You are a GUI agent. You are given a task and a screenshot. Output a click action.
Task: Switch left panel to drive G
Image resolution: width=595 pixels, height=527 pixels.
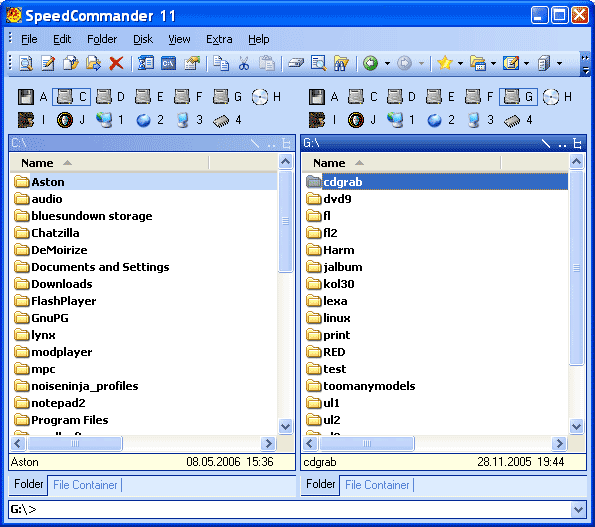coord(227,97)
